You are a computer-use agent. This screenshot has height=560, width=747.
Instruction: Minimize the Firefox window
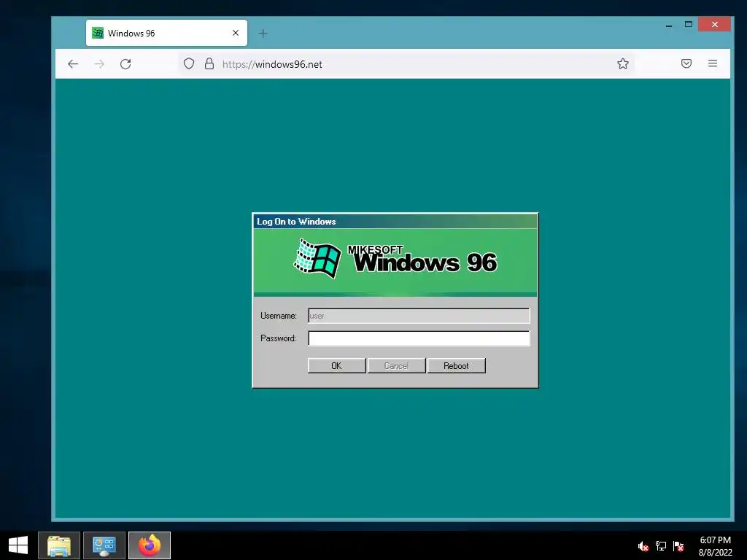tap(669, 24)
